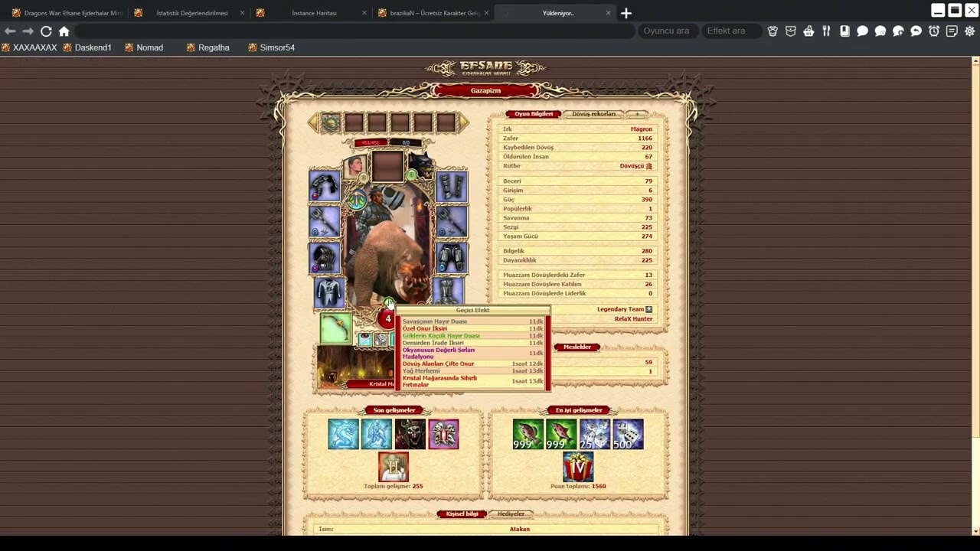This screenshot has height=551, width=980.
Task: Switch to Dragons War Efsane browser tab
Action: point(67,13)
